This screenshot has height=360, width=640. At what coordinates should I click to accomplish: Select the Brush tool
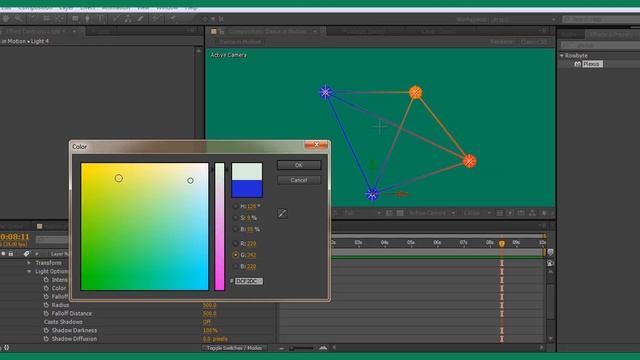tap(117, 19)
